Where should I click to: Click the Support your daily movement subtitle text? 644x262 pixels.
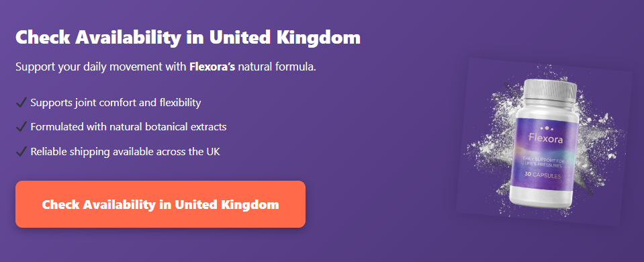click(166, 67)
